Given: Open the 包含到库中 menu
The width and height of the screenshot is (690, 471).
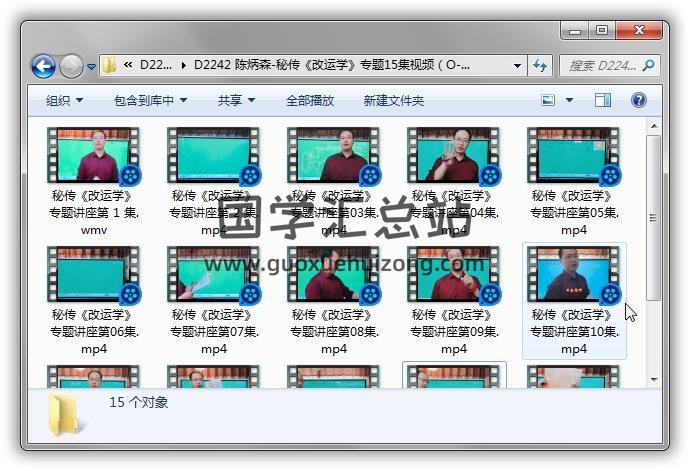Looking at the screenshot, I should pos(150,101).
